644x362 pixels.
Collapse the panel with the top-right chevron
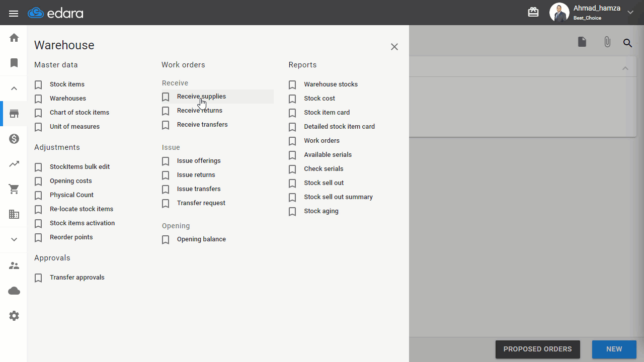point(625,68)
